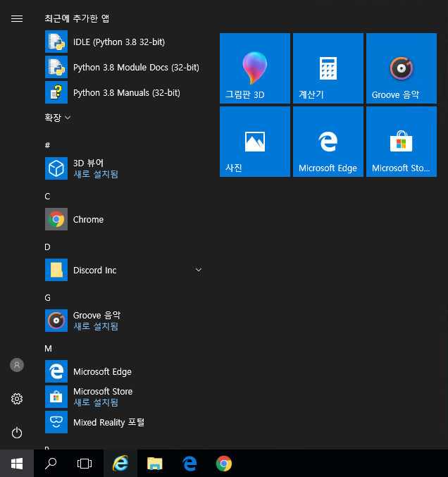448x477 pixels.
Task: Open Groove 음악 in the app list
Action: 125,321
